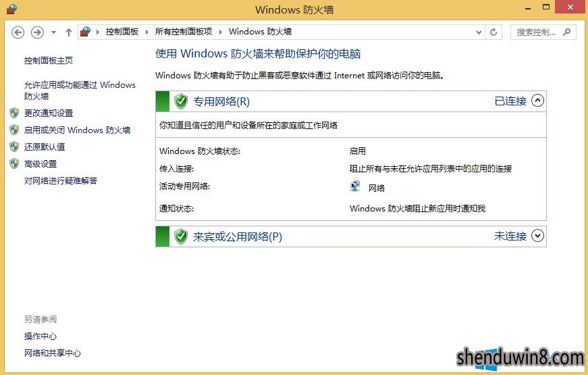This screenshot has width=588, height=375.
Task: Click 阻止所有与未在允许应用列表中的应用的连接 value
Action: 431,168
